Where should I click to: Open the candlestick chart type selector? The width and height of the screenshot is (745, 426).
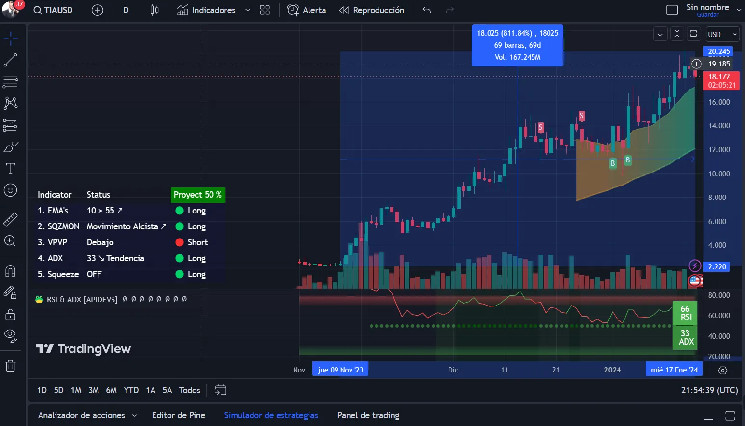pos(154,10)
